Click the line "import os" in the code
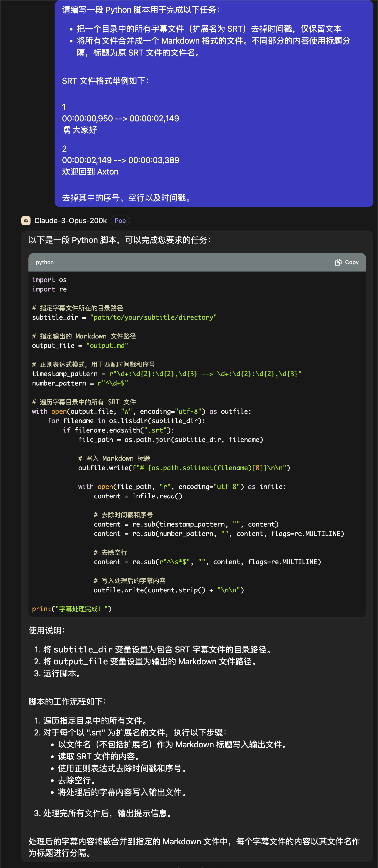The width and height of the screenshot is (378, 868). (x=50, y=280)
